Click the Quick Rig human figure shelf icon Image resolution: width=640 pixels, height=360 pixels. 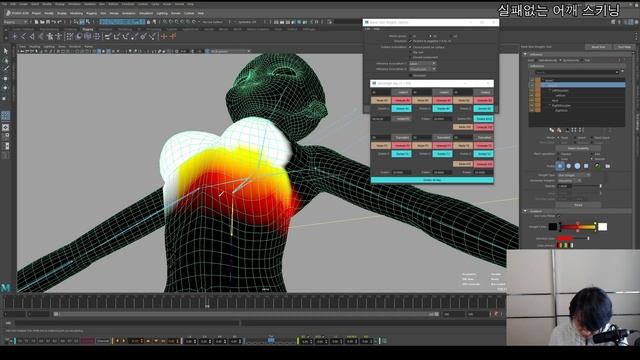tap(50, 37)
